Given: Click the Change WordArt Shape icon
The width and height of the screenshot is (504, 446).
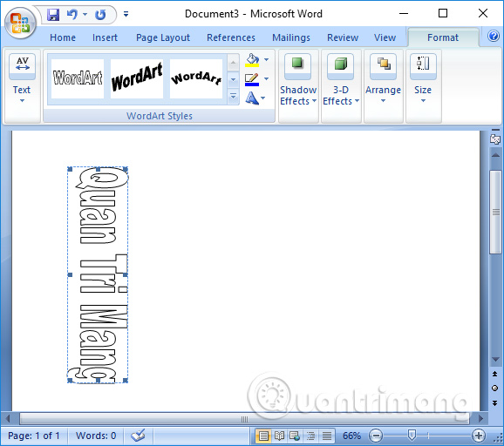Looking at the screenshot, I should pos(252,98).
